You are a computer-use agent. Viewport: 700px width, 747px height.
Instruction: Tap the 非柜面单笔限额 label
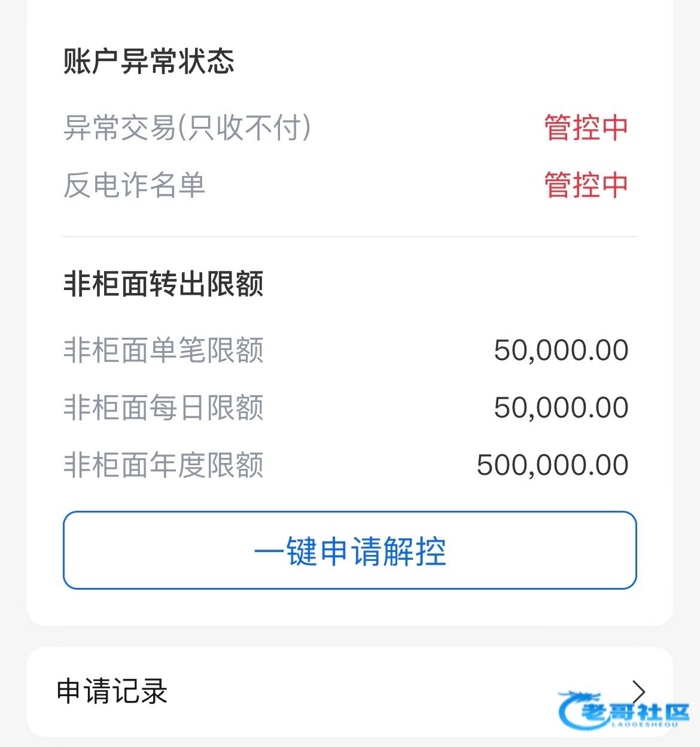point(163,350)
